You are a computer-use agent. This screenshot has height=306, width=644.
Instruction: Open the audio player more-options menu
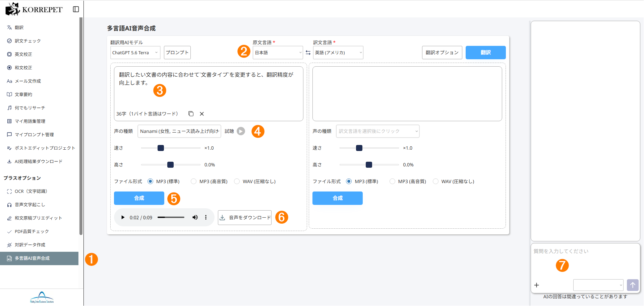pyautogui.click(x=206, y=218)
